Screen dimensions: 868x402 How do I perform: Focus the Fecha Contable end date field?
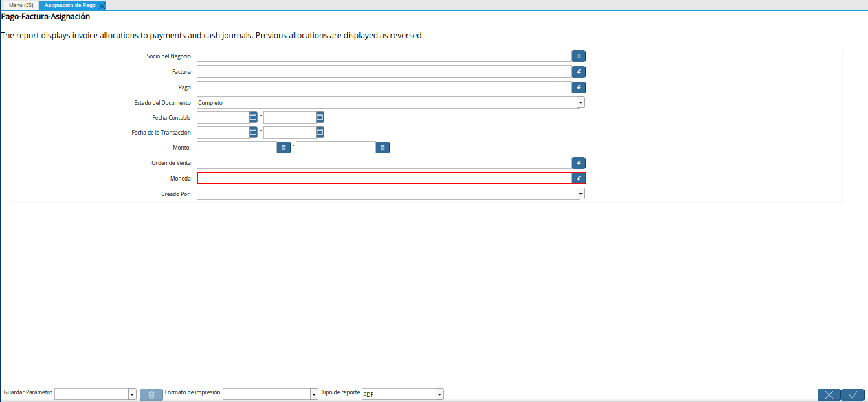click(289, 117)
